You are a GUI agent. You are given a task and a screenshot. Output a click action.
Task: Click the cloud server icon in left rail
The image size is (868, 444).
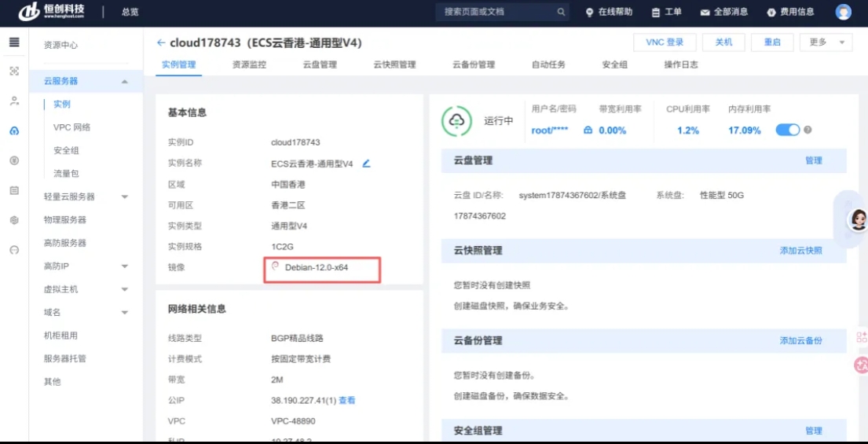point(14,131)
